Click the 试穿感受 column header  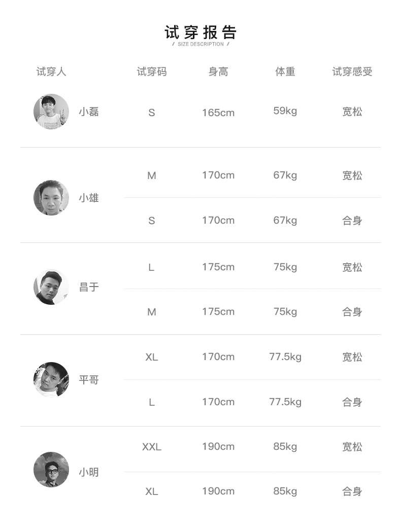pos(352,72)
